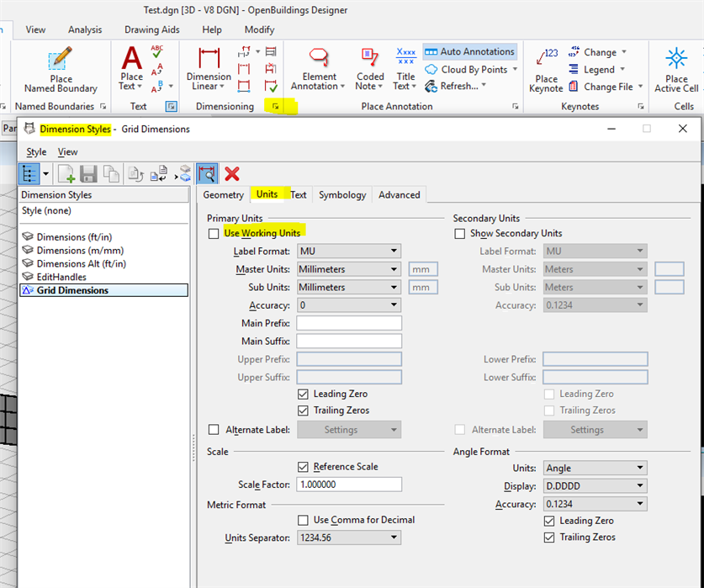Open Place Annotation group dialog launcher

tap(515, 107)
